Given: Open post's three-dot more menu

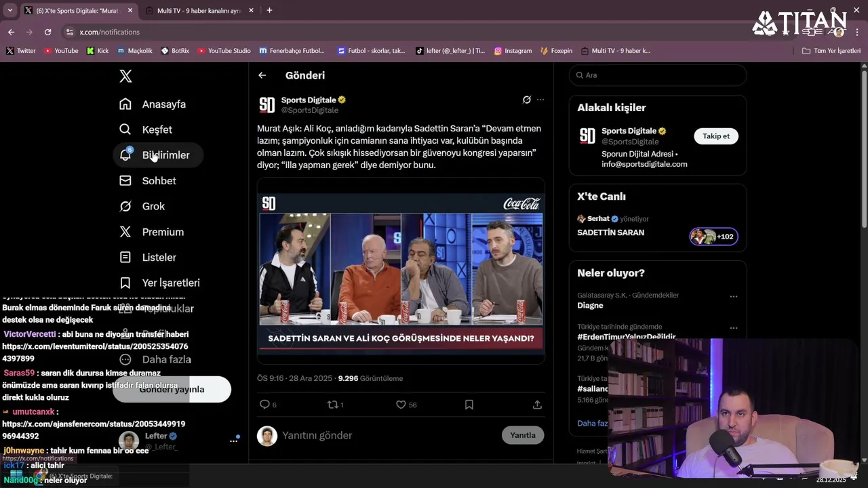Looking at the screenshot, I should click(x=540, y=100).
